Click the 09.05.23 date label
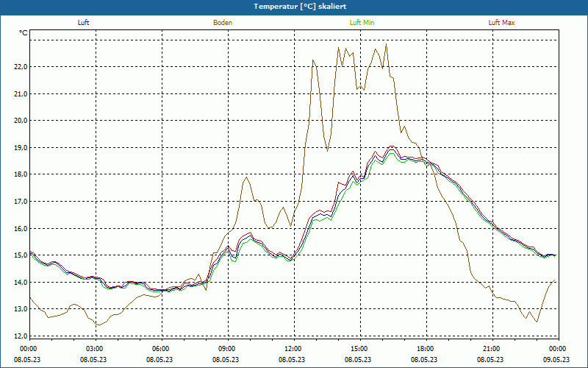Viewport: 588px width, 368px height. coord(556,359)
